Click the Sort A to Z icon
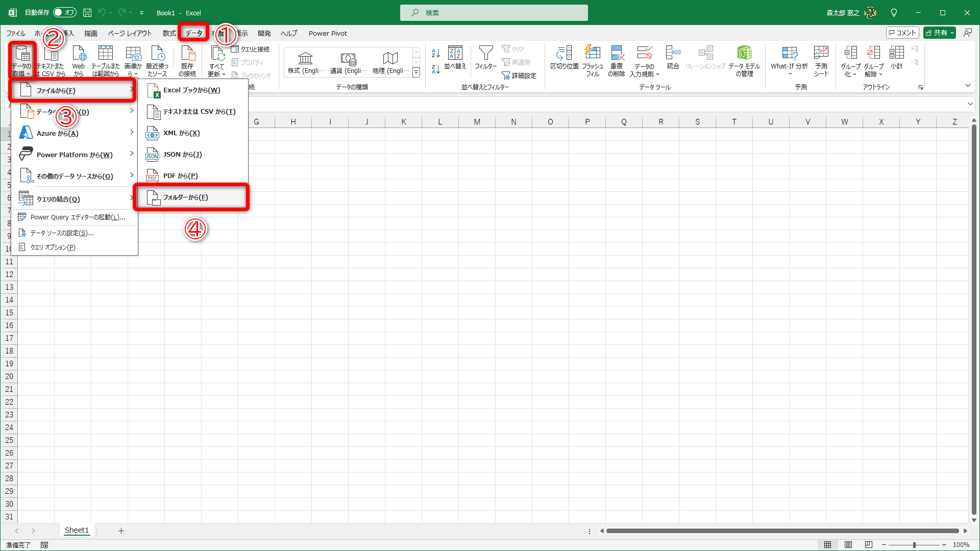Viewport: 980px width, 551px height. (x=435, y=53)
